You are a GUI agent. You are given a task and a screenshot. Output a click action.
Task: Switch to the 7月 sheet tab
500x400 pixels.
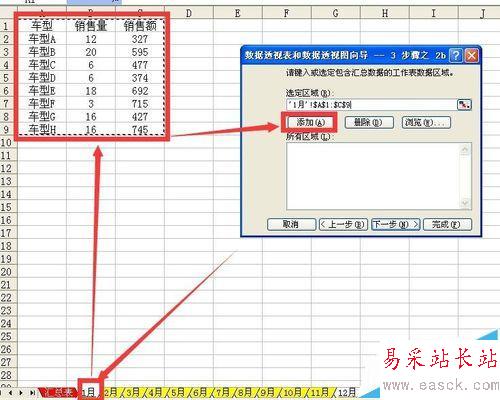tap(222, 392)
